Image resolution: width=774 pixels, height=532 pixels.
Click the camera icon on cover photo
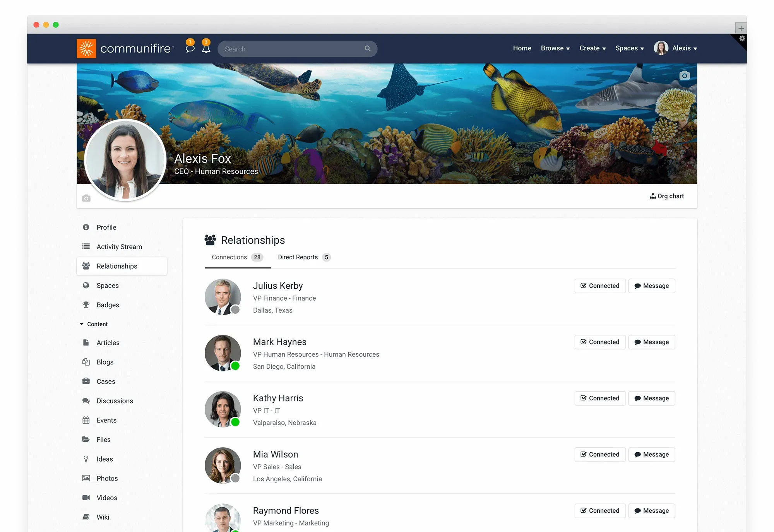[685, 75]
